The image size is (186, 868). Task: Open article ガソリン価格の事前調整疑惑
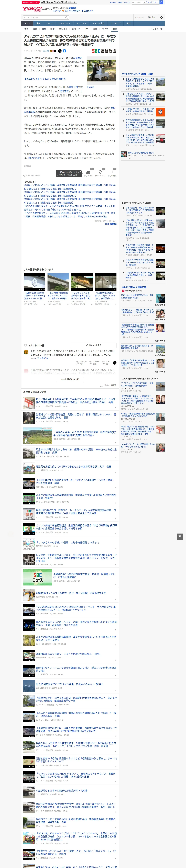coord(76,527)
